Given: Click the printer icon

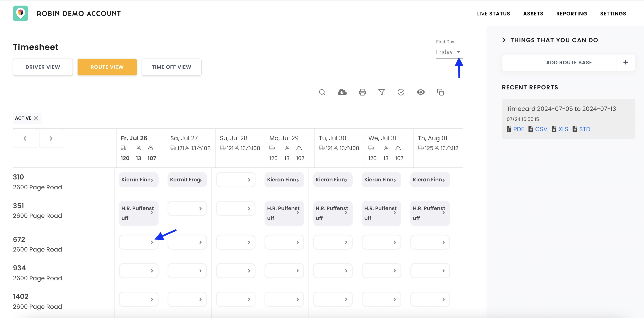Looking at the screenshot, I should (362, 92).
